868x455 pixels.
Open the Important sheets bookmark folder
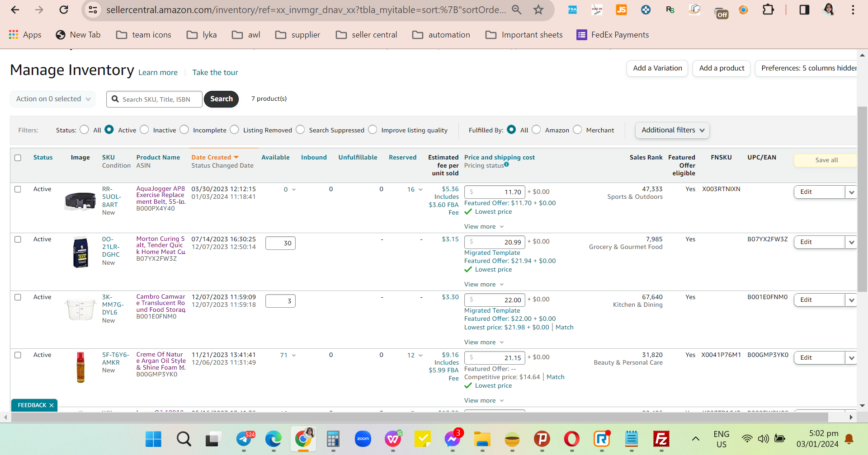click(524, 35)
